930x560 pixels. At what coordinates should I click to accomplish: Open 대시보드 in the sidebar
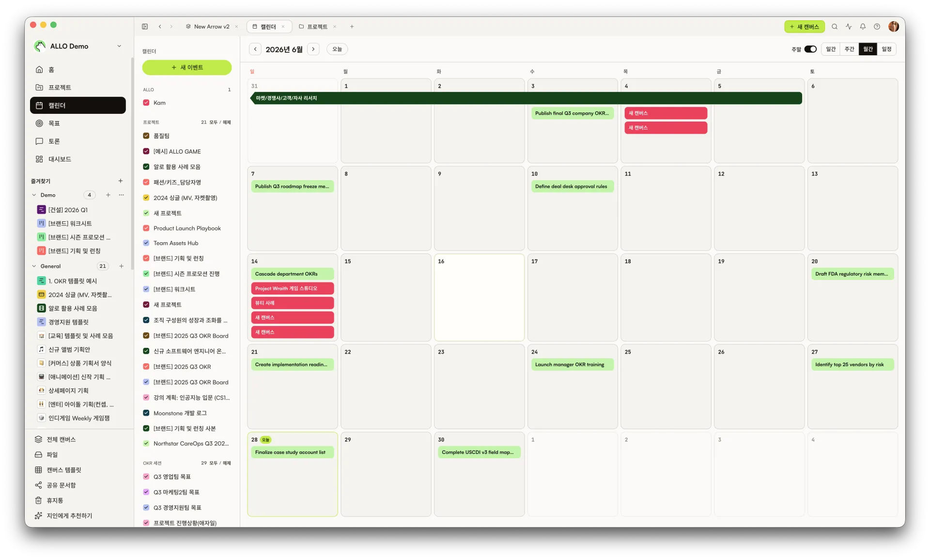tap(77, 159)
